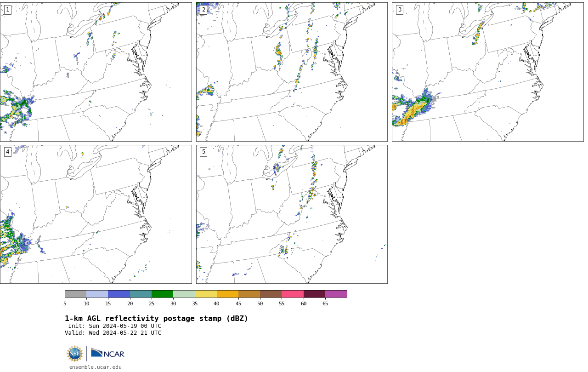Click the Init: Sun 2024-05-19 00 UTC text
The image size is (588, 372).
(115, 326)
